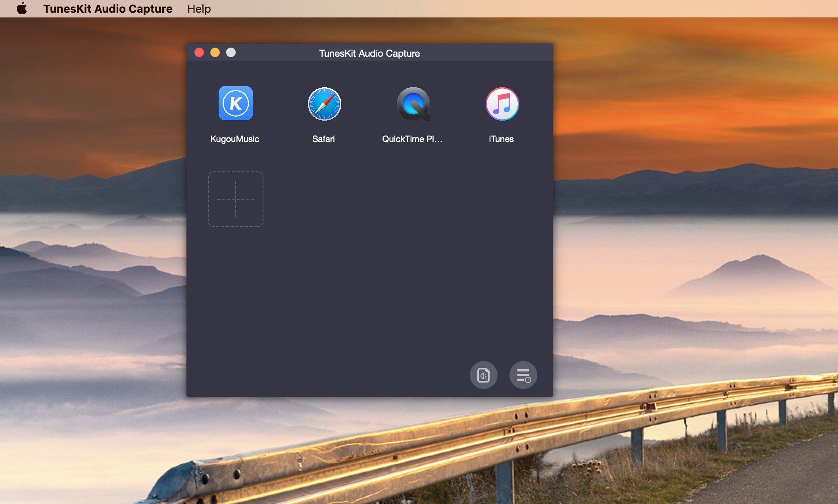Click the gray zoom window button

coord(231,52)
